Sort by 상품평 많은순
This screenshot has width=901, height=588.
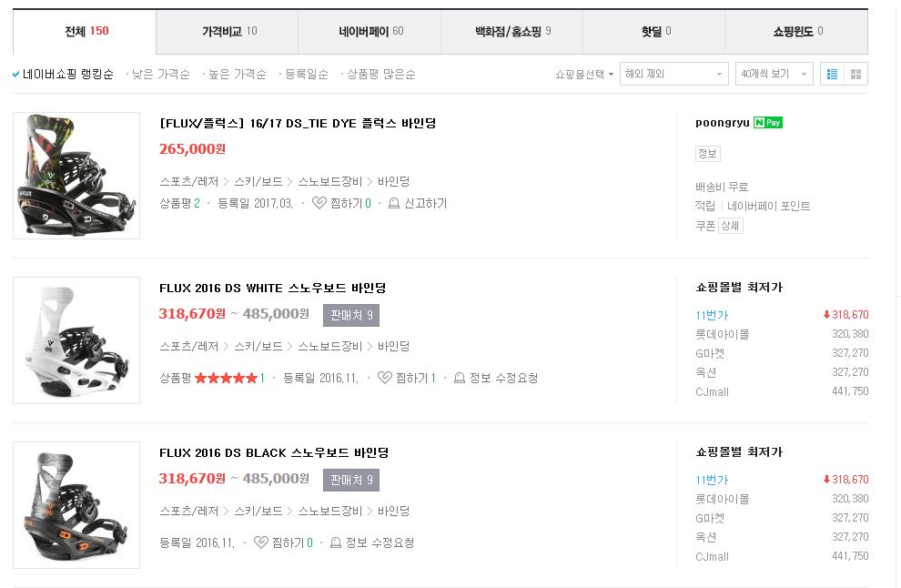[381, 74]
